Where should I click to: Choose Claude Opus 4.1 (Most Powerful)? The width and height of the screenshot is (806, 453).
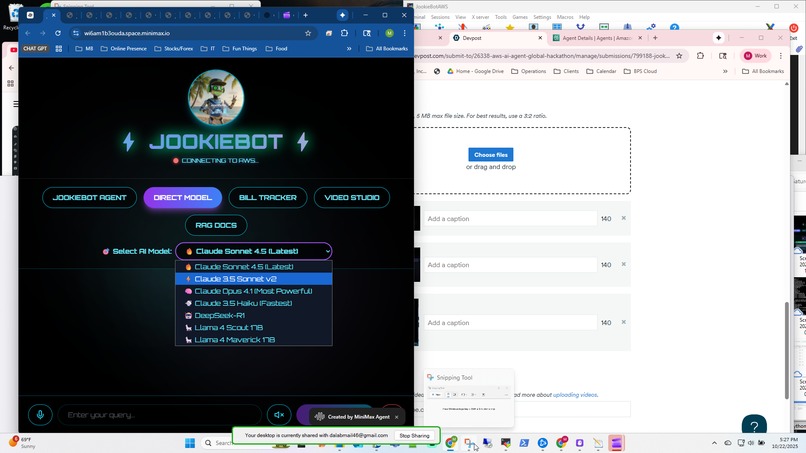coord(254,291)
